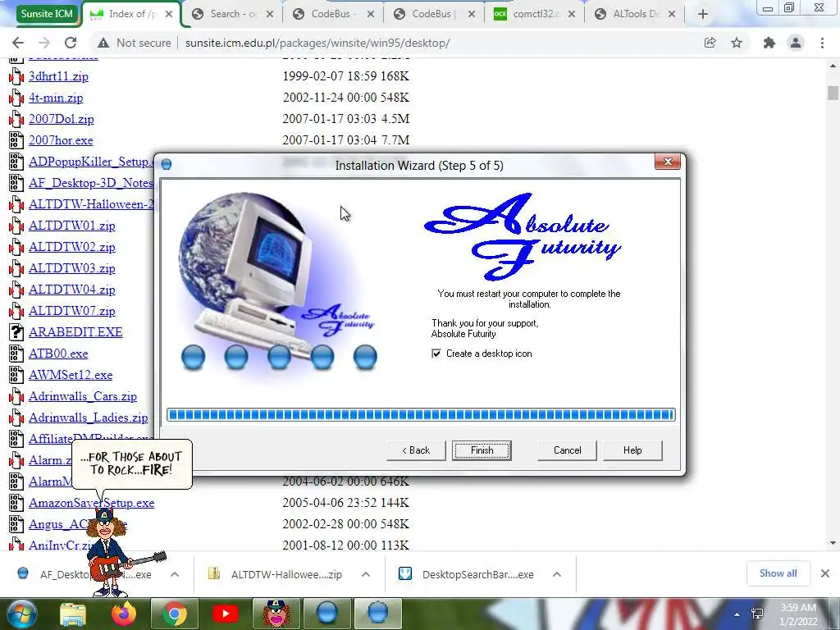Open downloaded DesktopSearchBar exe file
Screen dimensions: 840x630
[466, 574]
